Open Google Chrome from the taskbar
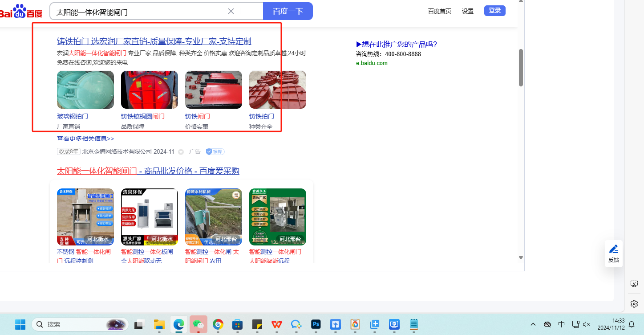The width and height of the screenshot is (644, 335). point(218,324)
